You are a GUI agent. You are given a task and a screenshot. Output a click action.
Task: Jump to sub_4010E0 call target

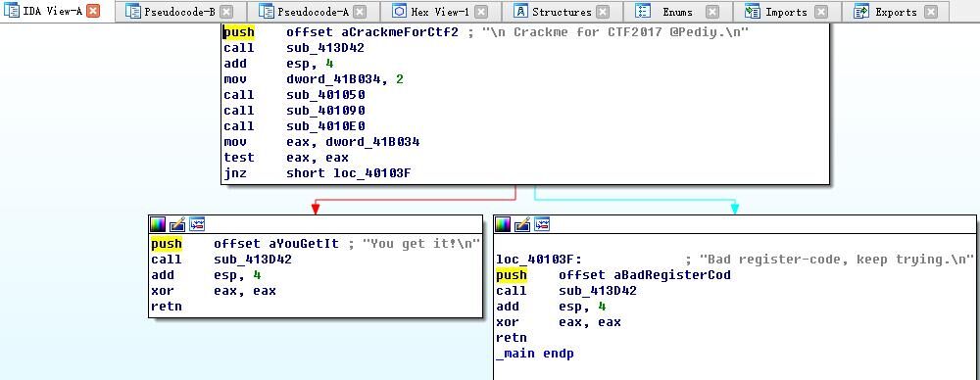click(325, 125)
